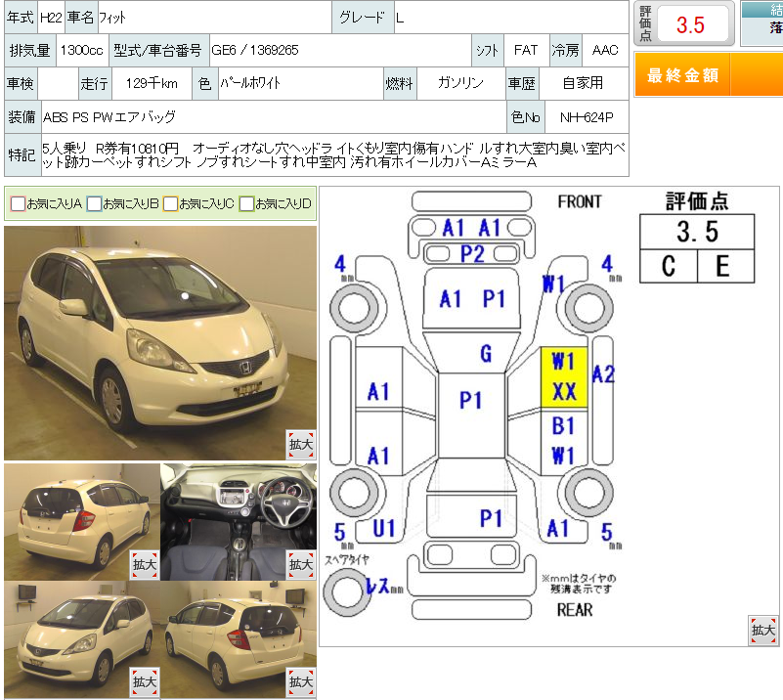Click the ガソリン fuel value

tap(461, 83)
